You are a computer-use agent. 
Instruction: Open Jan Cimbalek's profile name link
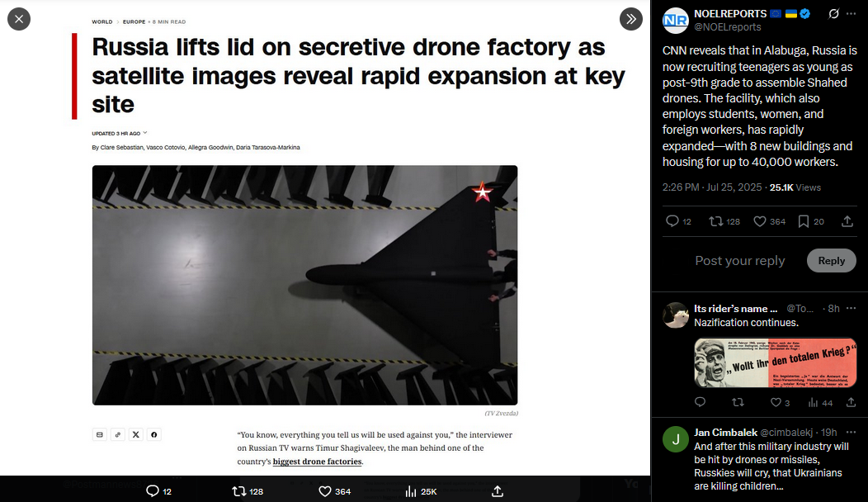[725, 432]
